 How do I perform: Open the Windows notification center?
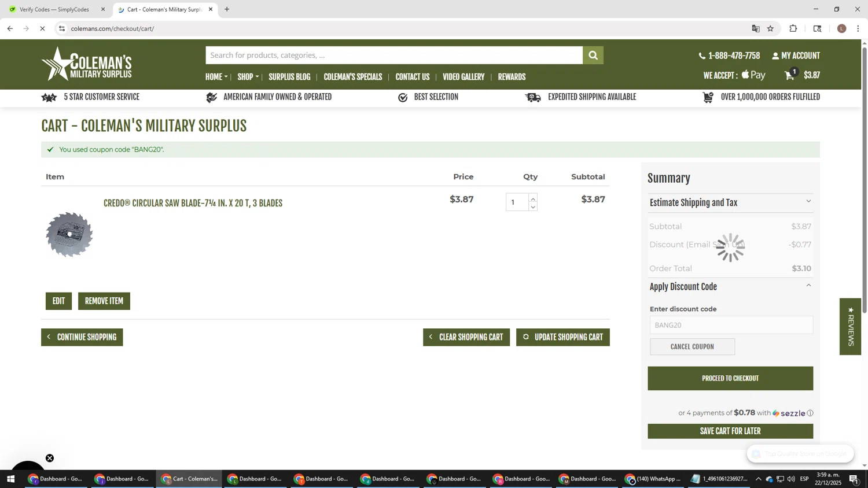click(x=854, y=479)
